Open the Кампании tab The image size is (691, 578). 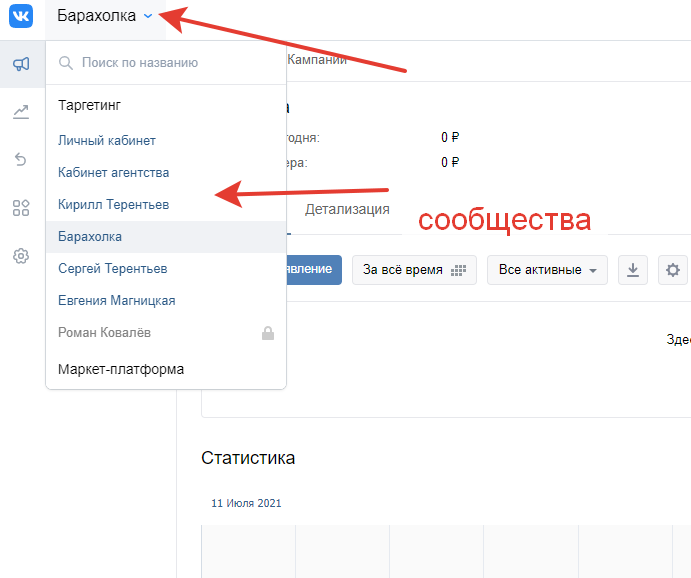[317, 59]
